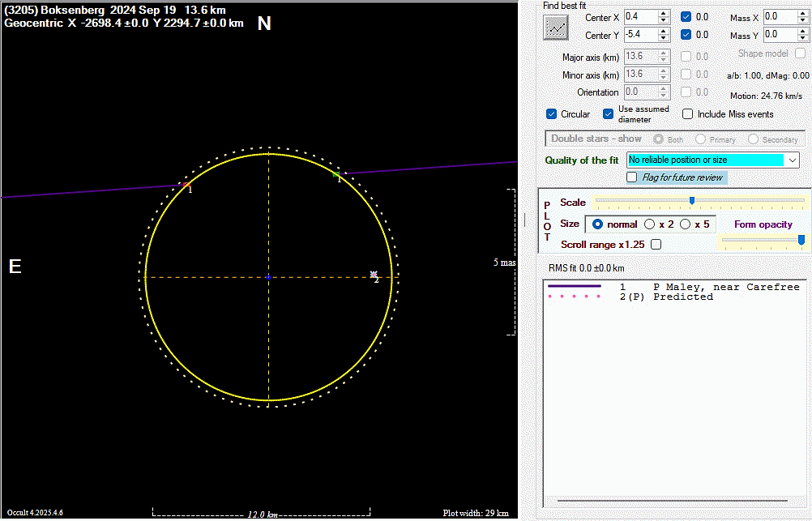Click the blue center dot of the ellipse
This screenshot has height=521, width=812.
268,278
